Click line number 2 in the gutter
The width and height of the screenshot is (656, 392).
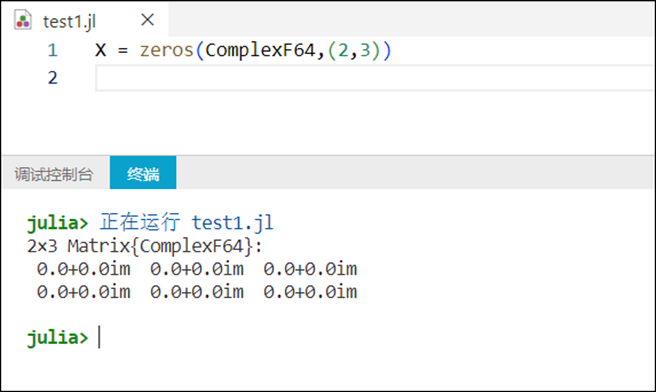coord(52,78)
